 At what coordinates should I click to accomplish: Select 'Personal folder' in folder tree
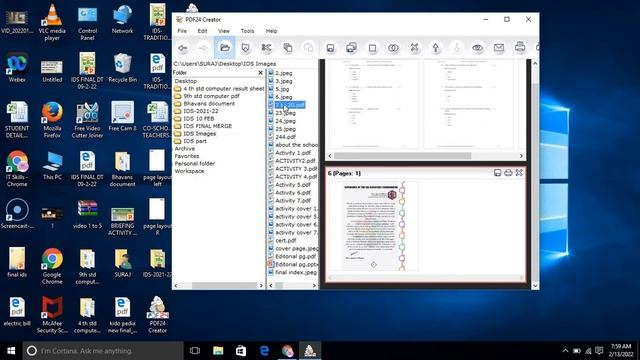tap(195, 164)
